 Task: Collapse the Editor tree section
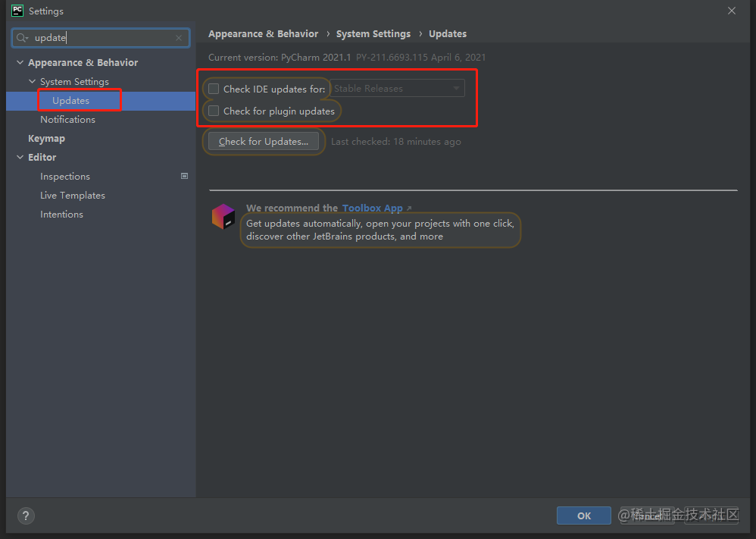tap(20, 157)
